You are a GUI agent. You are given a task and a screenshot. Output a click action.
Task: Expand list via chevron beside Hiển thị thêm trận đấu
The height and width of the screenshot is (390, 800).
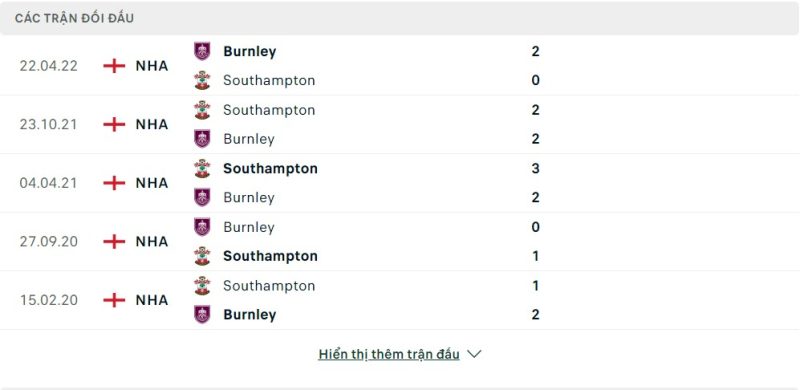tap(474, 354)
